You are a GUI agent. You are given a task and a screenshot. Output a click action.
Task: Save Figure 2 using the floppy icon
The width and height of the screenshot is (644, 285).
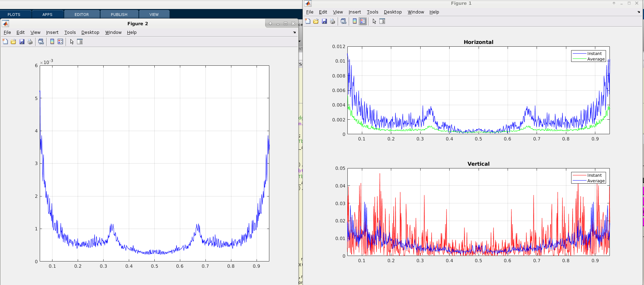pyautogui.click(x=22, y=42)
